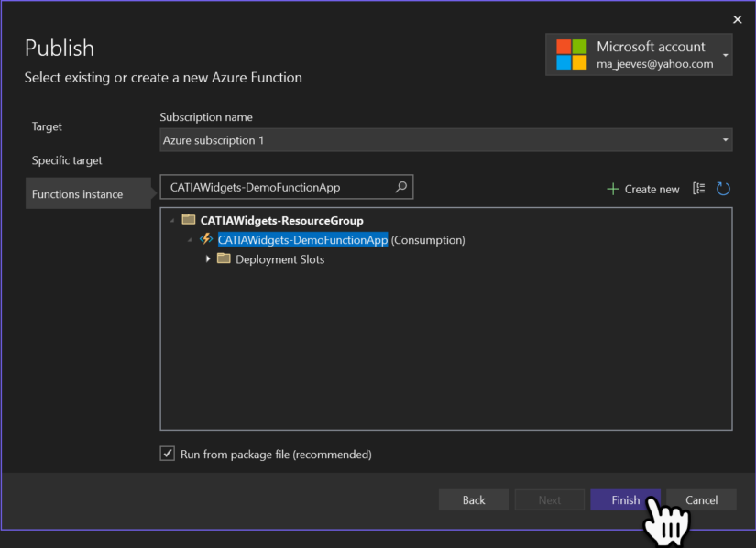The image size is (756, 548).
Task: Cancel the publish wizard
Action: [701, 499]
